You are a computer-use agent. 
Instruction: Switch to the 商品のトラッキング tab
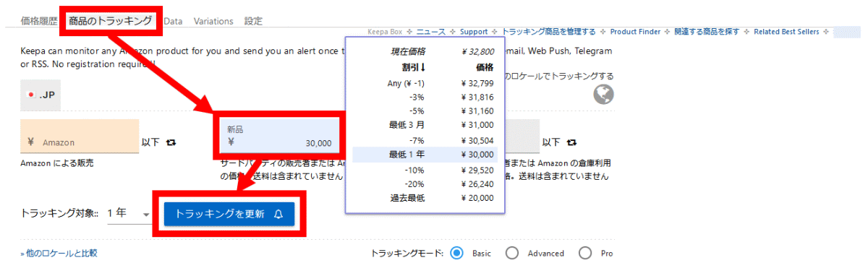point(110,21)
